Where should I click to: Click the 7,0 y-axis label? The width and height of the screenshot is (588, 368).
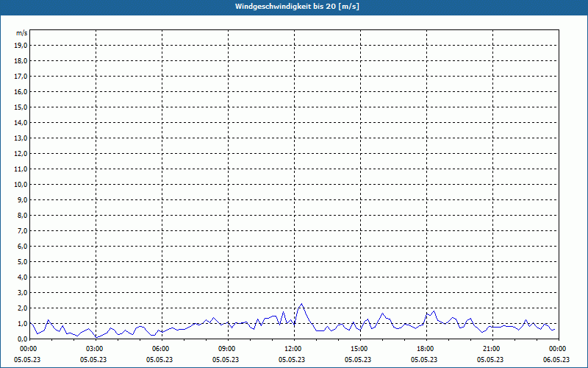23,231
